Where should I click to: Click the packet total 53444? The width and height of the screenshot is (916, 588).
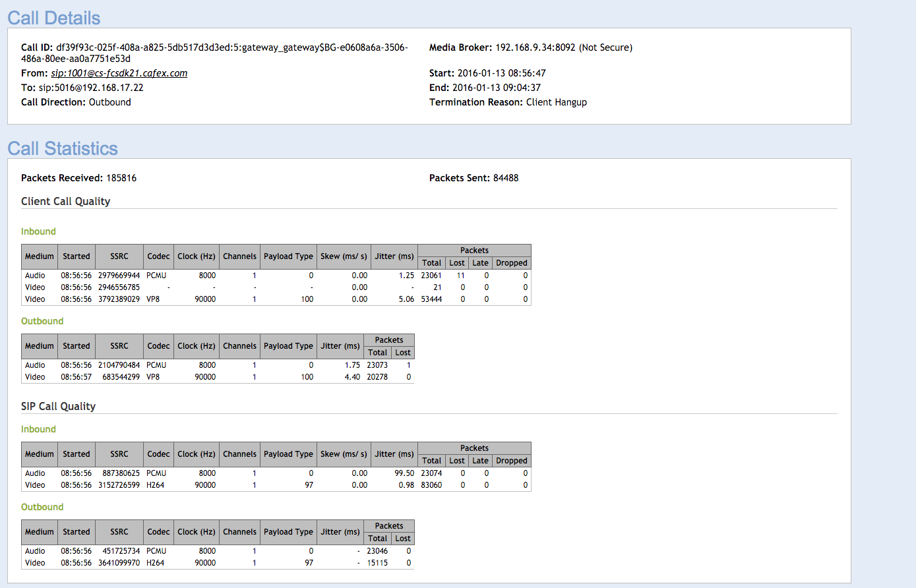[431, 299]
